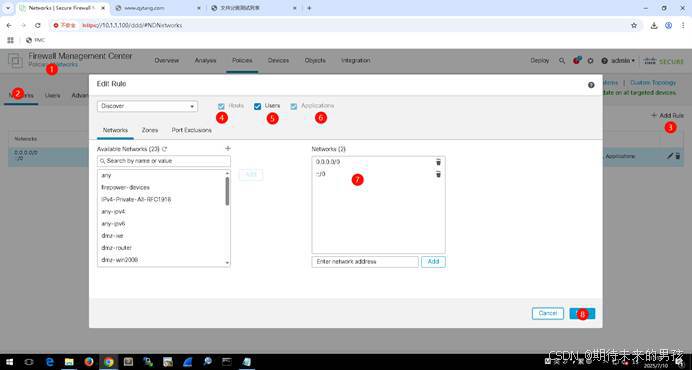Screen dimensions: 692x370
Task: Click the Deploy button
Action: point(540,60)
